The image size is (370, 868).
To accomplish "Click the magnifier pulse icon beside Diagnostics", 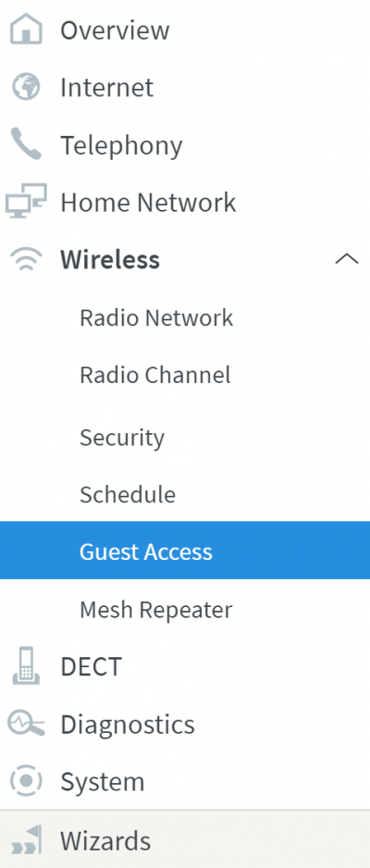I will [26, 724].
